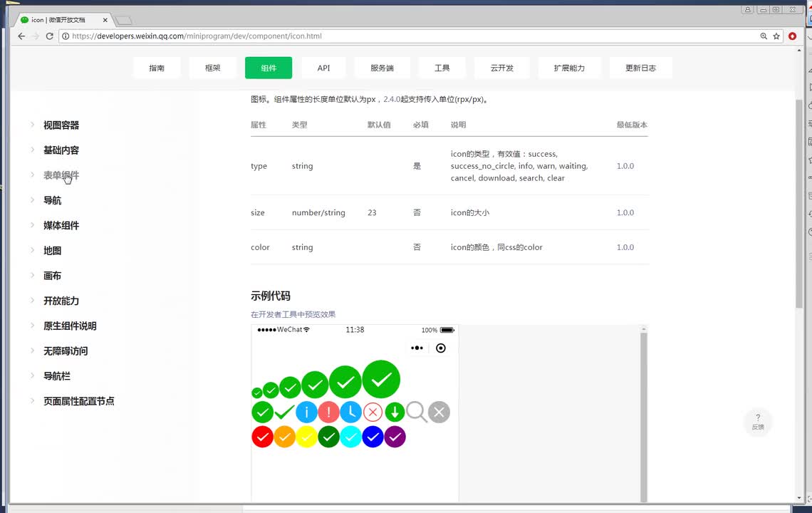Open 在开发者工具中预览效果 link
Image resolution: width=812 pixels, height=513 pixels.
point(293,314)
